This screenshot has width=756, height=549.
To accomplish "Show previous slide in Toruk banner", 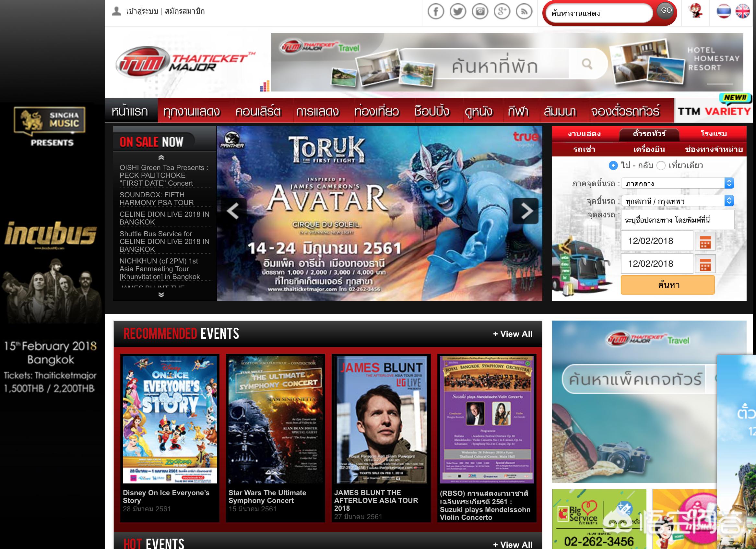I will pos(233,211).
